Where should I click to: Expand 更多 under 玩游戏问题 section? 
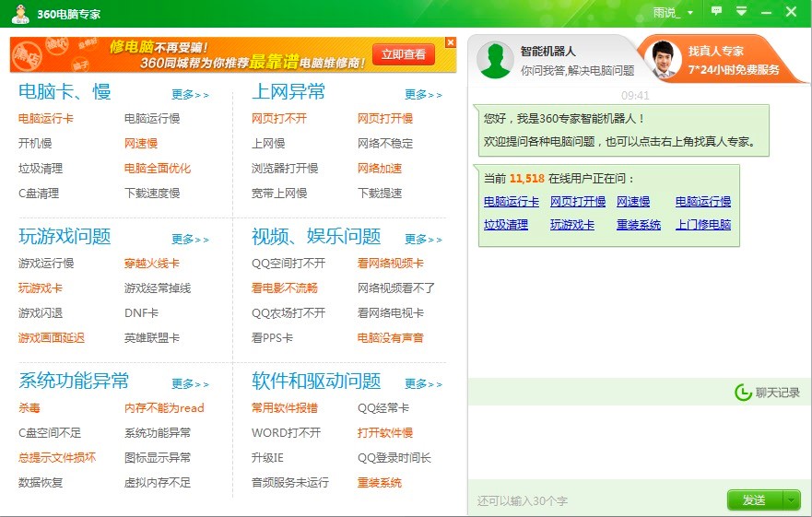point(190,239)
